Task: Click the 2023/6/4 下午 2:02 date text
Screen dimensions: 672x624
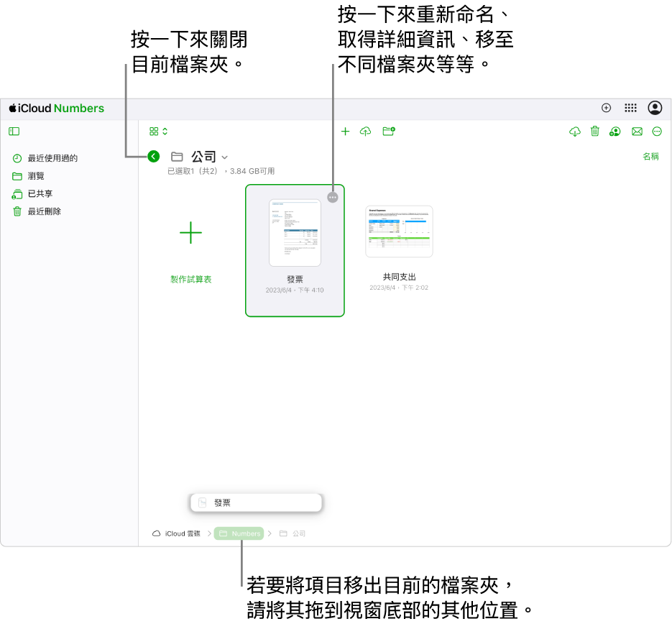Action: (399, 288)
